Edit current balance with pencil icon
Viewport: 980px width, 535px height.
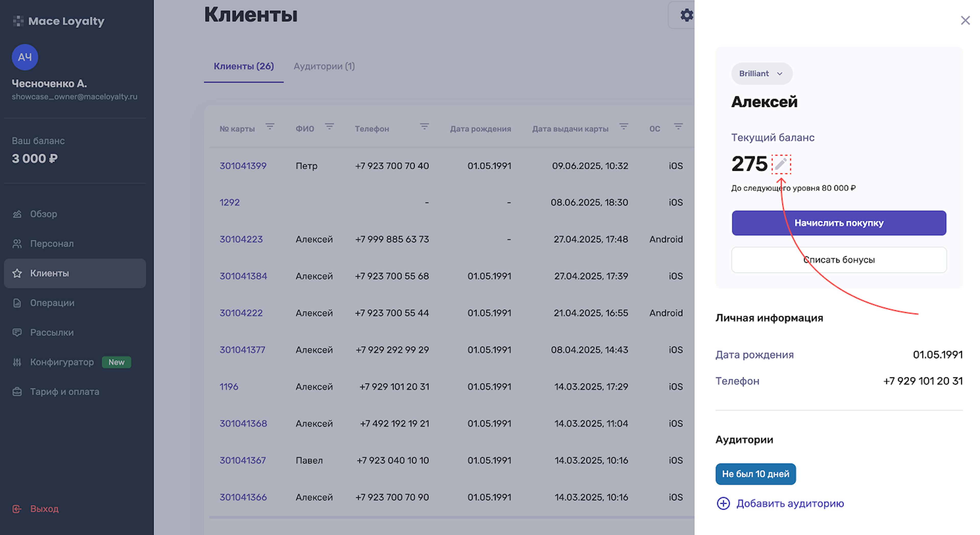click(781, 164)
